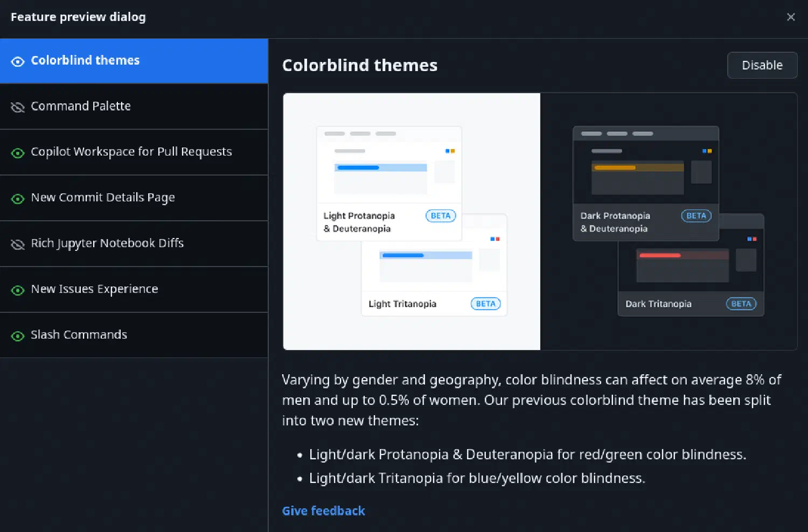Open the Give feedback link

323,510
